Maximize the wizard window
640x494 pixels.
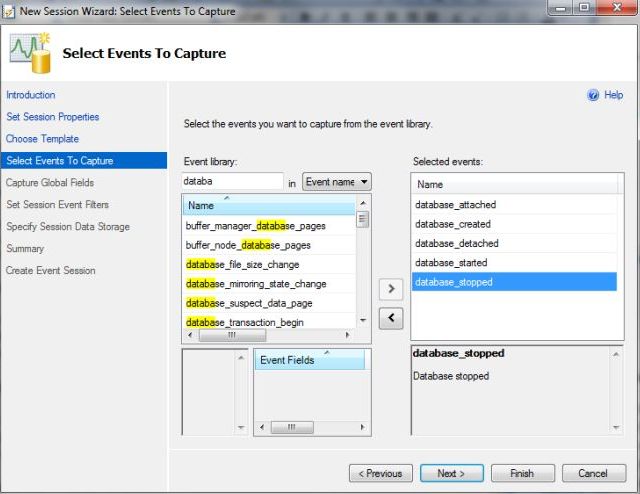click(584, 8)
